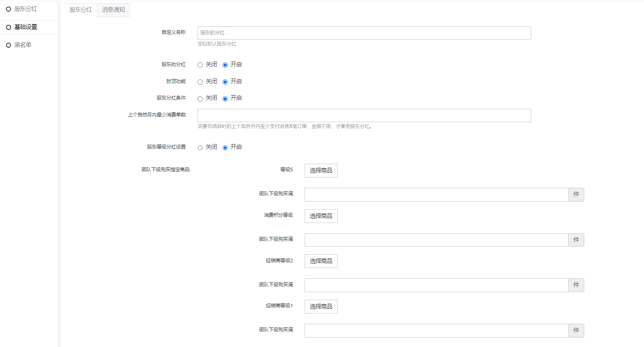The width and height of the screenshot is (644, 347).
Task: Click 团队下级购买满 field under 等级5
Action: coord(436,194)
